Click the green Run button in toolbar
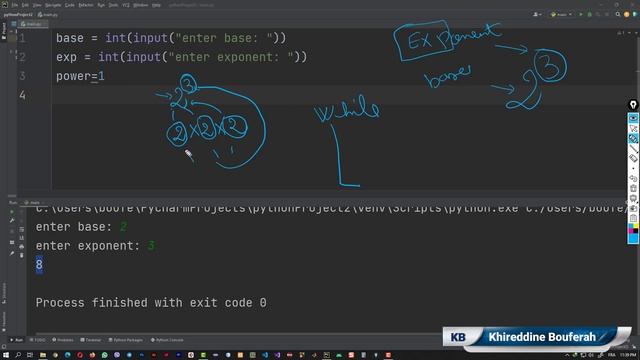This screenshot has width=640, height=360. tap(581, 14)
